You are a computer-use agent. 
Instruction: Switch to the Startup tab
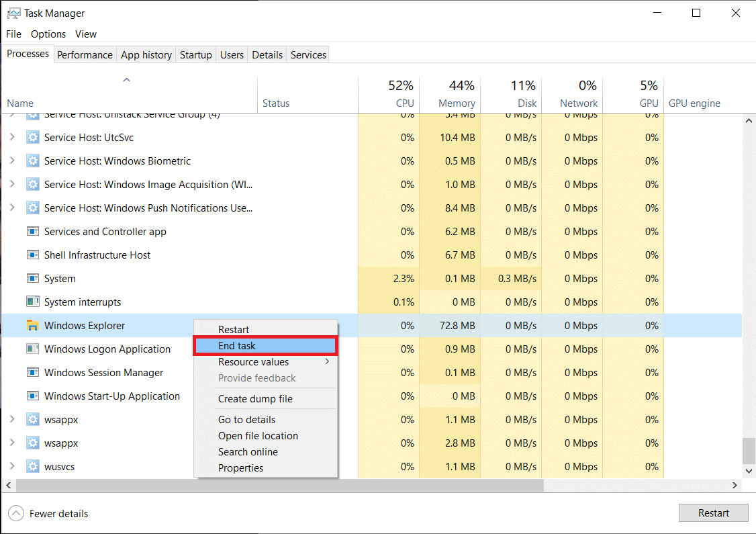coord(196,55)
